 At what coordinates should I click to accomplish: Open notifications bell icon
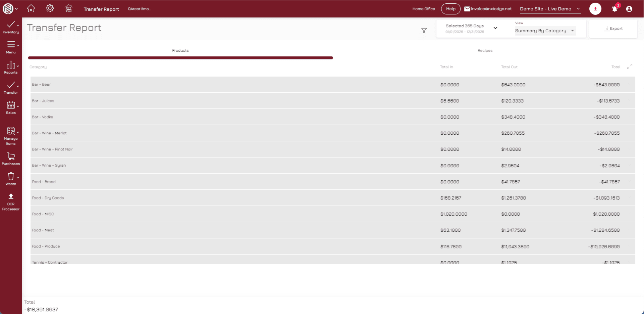coord(614,9)
